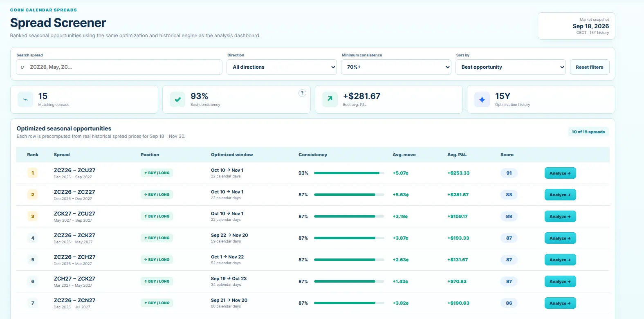The height and width of the screenshot is (319, 644).
Task: Analyze the ZCZ26 – ZCU27 spread
Action: (560, 173)
